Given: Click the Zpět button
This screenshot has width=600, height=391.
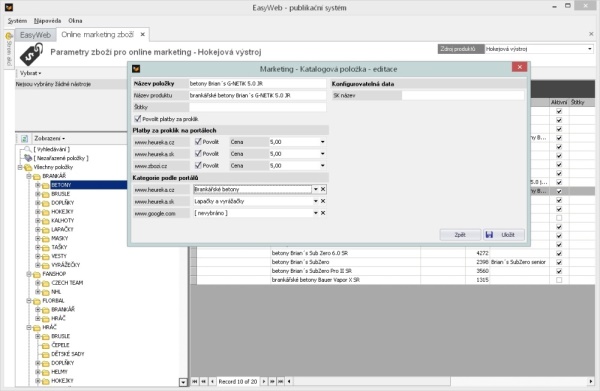Looking at the screenshot, I should coord(460,235).
